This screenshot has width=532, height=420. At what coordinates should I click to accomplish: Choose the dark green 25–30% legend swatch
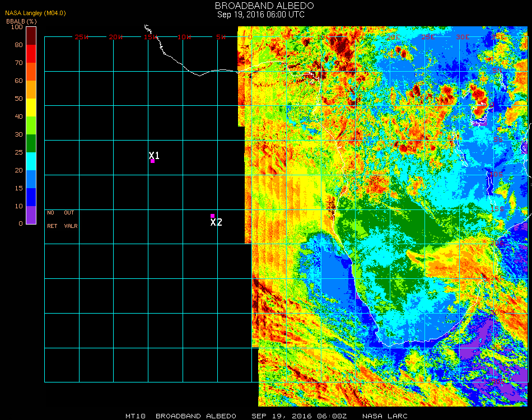(x=31, y=143)
